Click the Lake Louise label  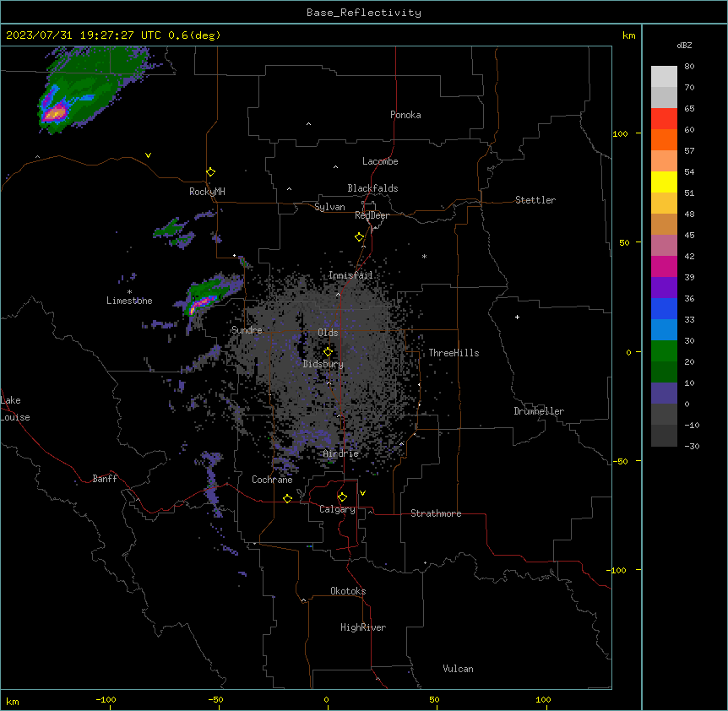[15, 409]
